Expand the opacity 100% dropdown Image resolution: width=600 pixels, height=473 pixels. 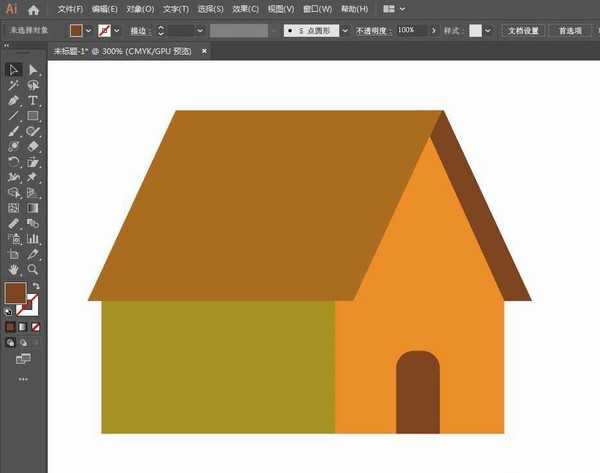(x=422, y=31)
